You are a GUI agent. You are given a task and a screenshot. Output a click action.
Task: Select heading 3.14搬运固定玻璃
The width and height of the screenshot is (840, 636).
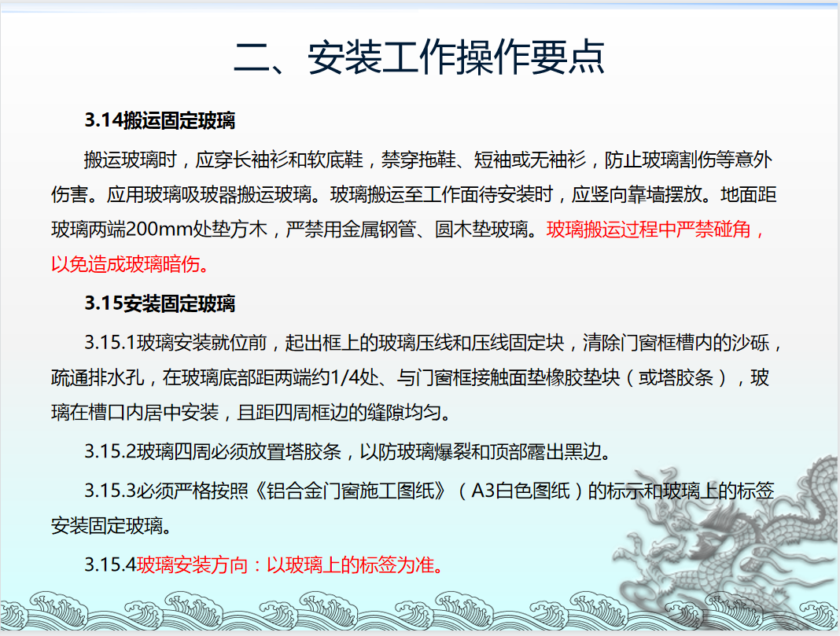[160, 120]
